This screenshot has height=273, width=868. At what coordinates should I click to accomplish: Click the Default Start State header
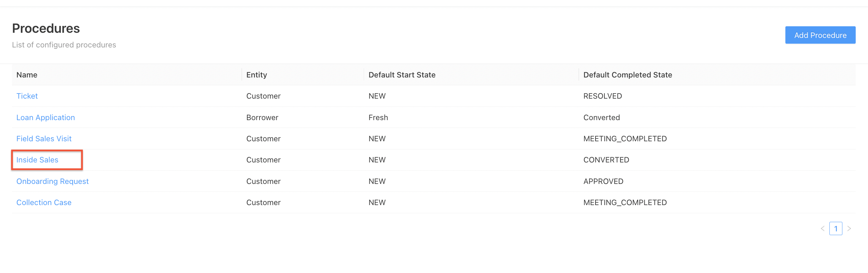(x=402, y=75)
